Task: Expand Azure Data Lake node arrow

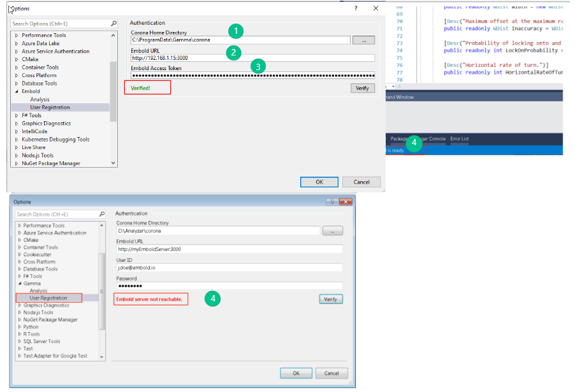Action: [17, 43]
